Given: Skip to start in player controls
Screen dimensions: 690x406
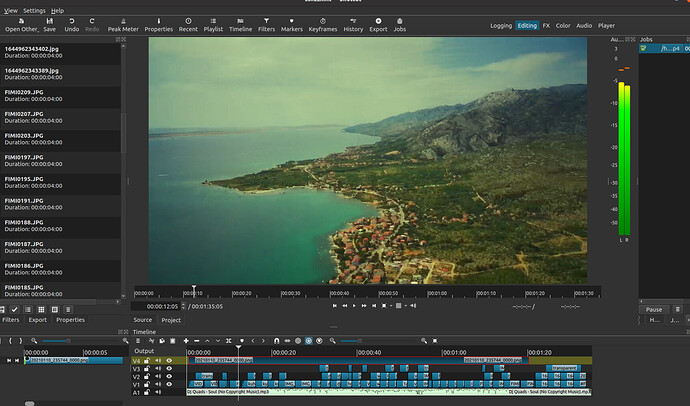Looking at the screenshot, I should (x=334, y=306).
